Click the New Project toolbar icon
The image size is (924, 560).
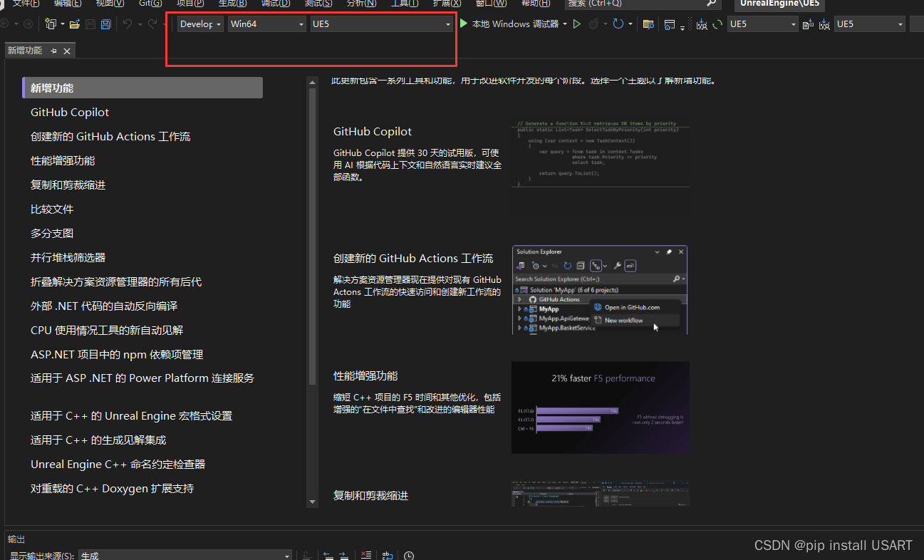click(x=51, y=24)
